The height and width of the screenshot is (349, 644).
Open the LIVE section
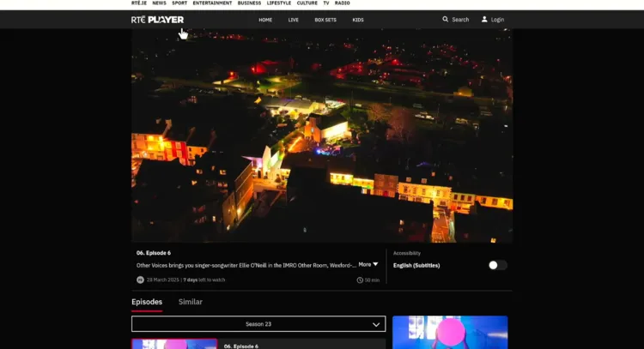click(294, 20)
